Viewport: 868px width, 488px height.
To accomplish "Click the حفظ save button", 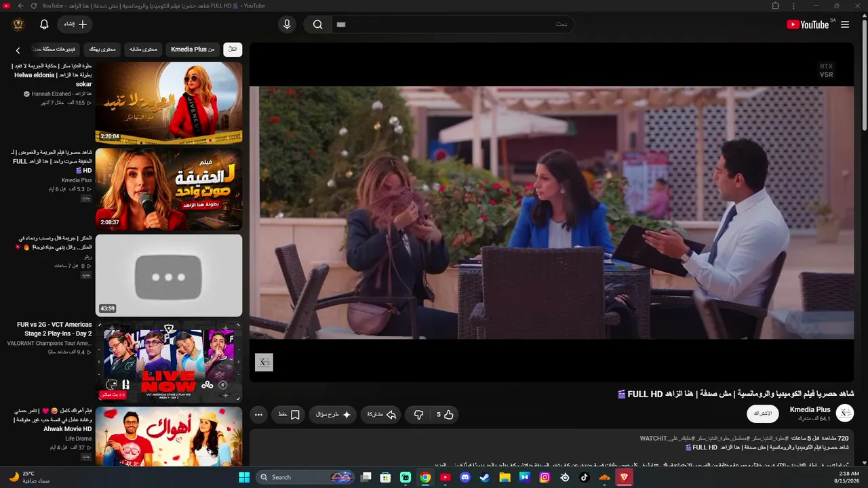I will pos(289,415).
